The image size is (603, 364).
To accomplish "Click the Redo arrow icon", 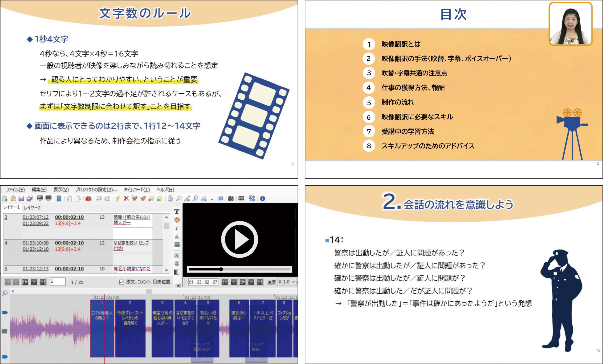I will coord(107,199).
